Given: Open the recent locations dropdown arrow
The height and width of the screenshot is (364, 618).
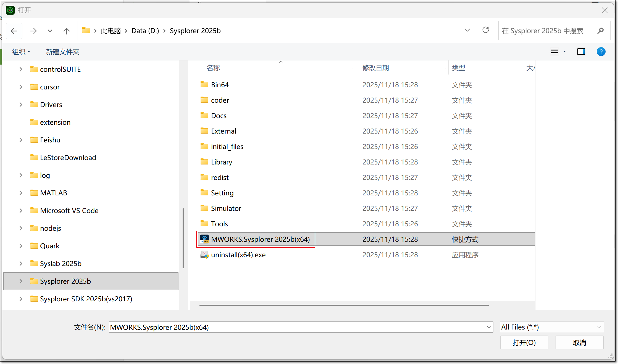Looking at the screenshot, I should [x=50, y=31].
